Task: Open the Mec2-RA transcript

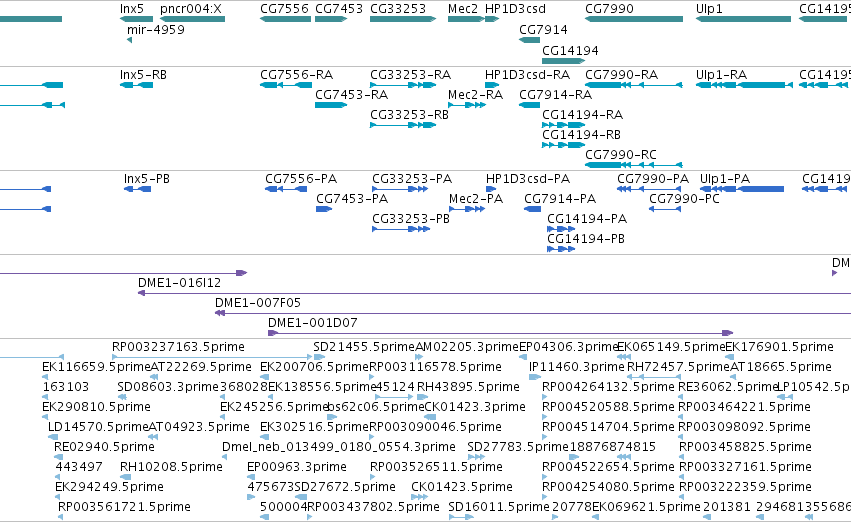Action: click(467, 105)
